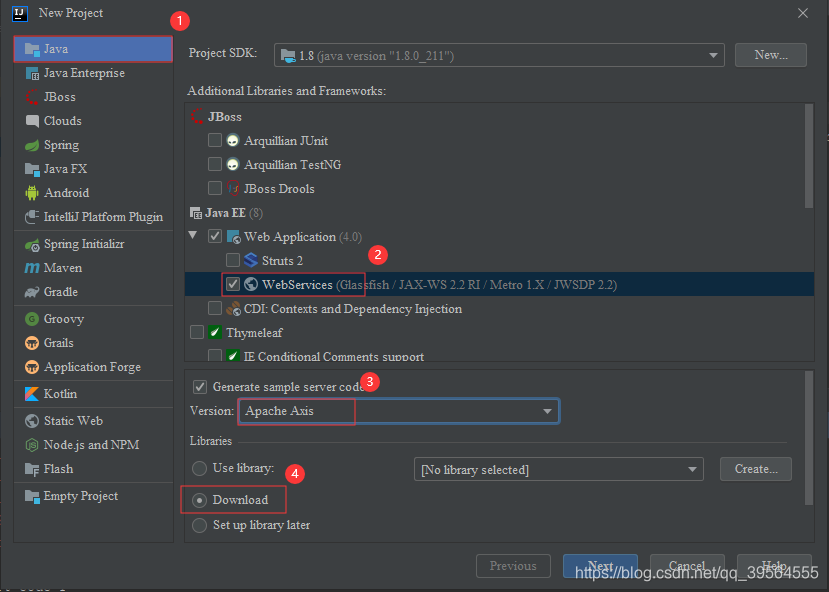Select Spring project type
The width and height of the screenshot is (829, 592).
point(94,145)
